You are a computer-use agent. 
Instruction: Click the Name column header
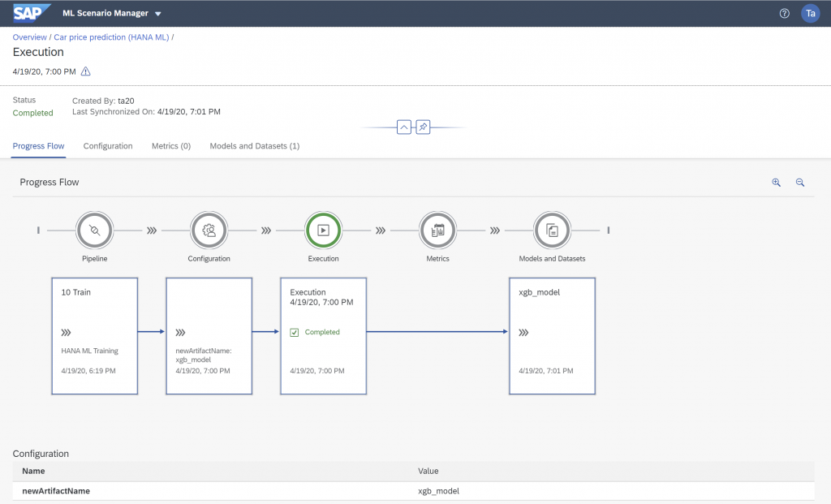[x=33, y=471]
